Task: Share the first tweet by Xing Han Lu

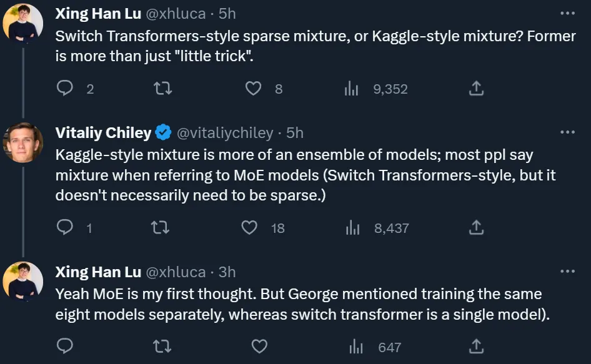Action: [476, 89]
